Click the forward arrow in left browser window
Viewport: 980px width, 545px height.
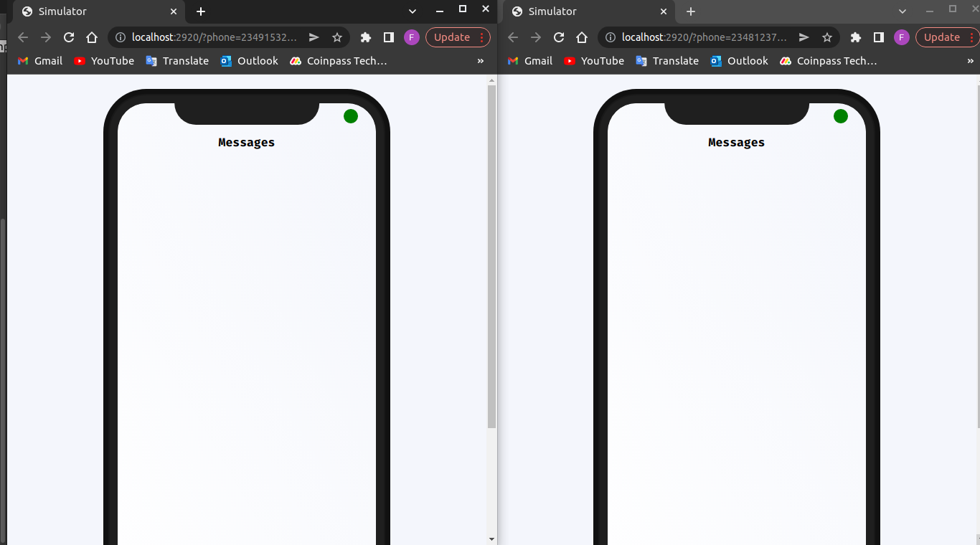(x=46, y=37)
